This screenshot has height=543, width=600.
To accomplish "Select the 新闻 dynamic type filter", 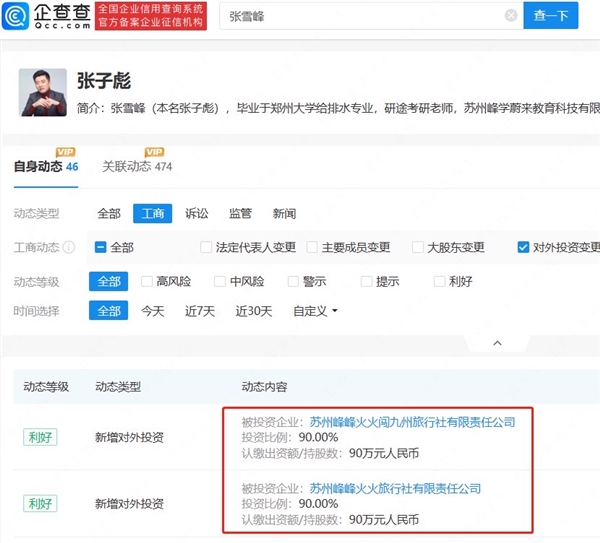I will click(x=284, y=214).
